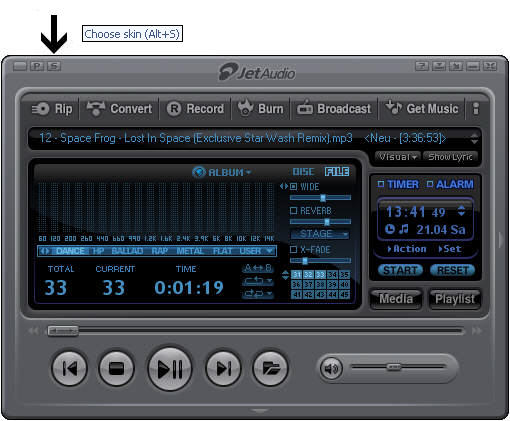Click the blank system menu button at top-left
Viewport: 510px width, 421px height.
click(x=20, y=66)
